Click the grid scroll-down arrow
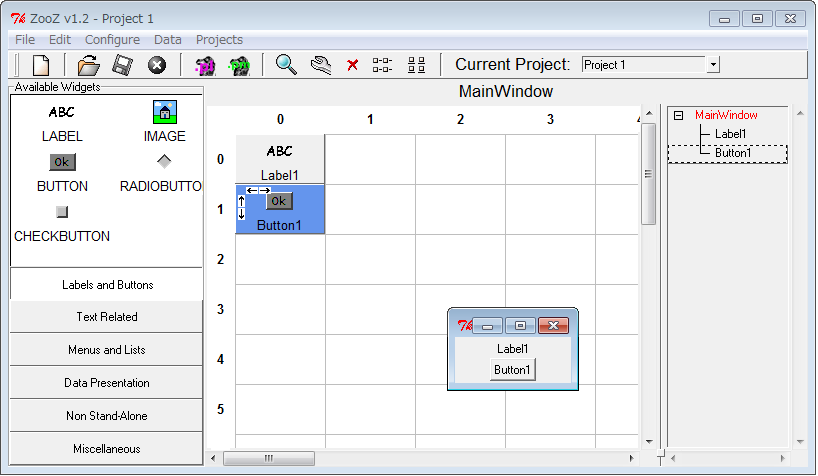818x476 pixels. coord(649,442)
